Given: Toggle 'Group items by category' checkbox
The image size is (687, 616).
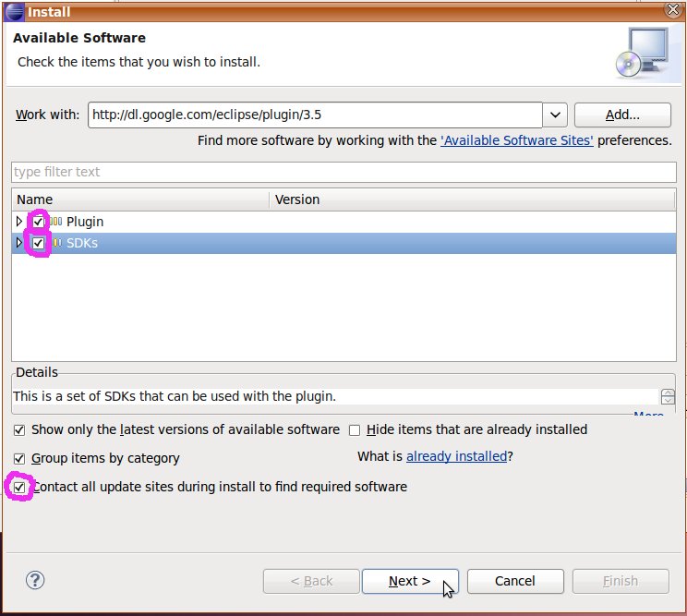Looking at the screenshot, I should [19, 458].
